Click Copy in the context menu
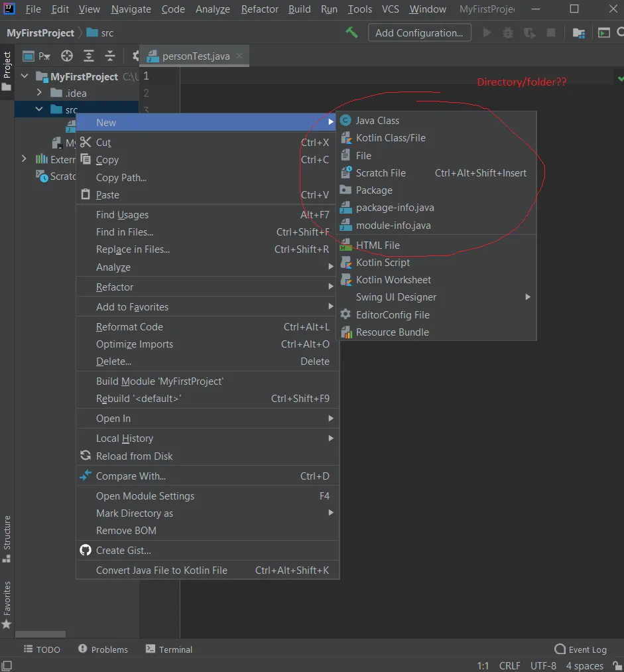This screenshot has width=624, height=672. [208, 159]
